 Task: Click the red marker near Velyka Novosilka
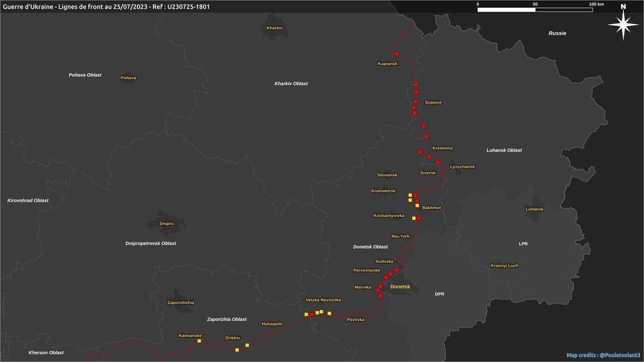point(311,314)
